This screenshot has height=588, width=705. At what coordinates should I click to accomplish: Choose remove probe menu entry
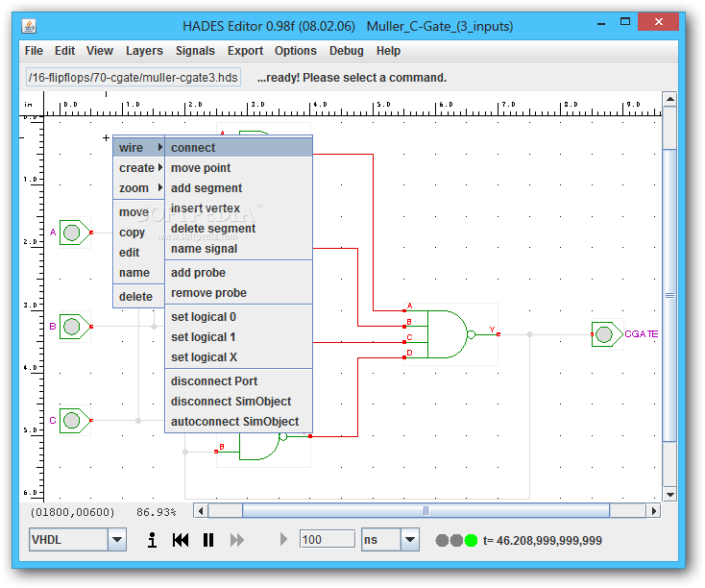pyautogui.click(x=239, y=293)
